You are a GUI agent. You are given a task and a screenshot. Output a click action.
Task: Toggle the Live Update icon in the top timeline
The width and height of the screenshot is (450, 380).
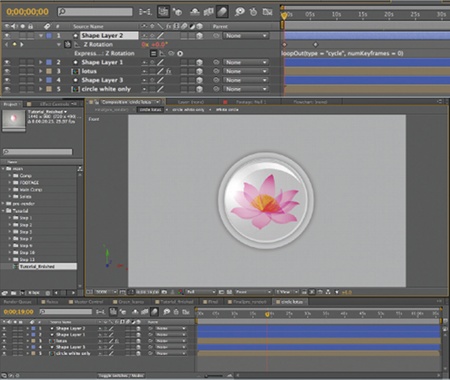coord(163,12)
